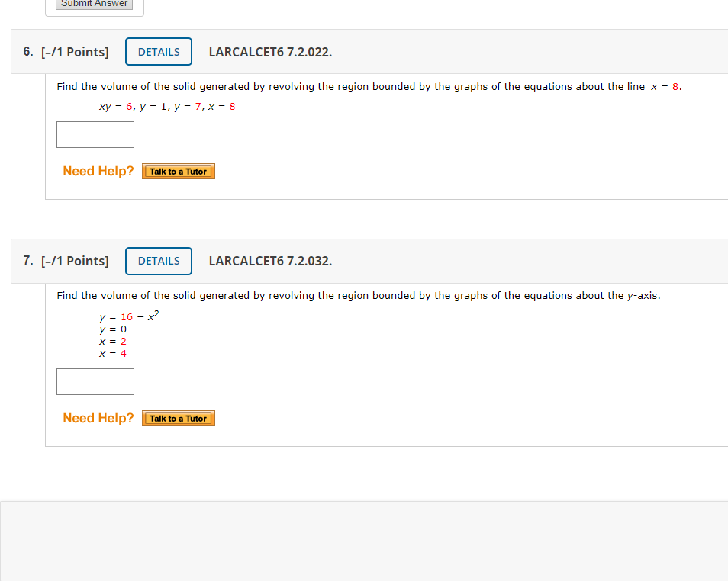This screenshot has height=581, width=728.
Task: Open DETAILS for question 7
Action: pos(158,261)
